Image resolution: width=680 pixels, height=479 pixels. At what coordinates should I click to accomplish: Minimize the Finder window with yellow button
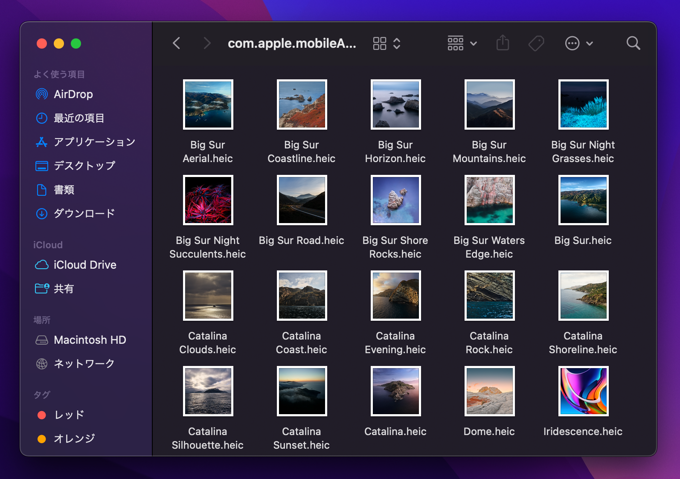(x=59, y=43)
